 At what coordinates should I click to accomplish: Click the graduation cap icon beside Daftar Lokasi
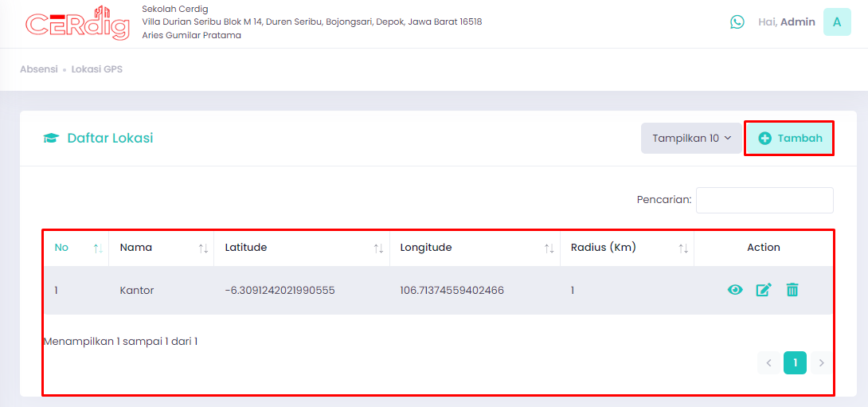click(51, 139)
